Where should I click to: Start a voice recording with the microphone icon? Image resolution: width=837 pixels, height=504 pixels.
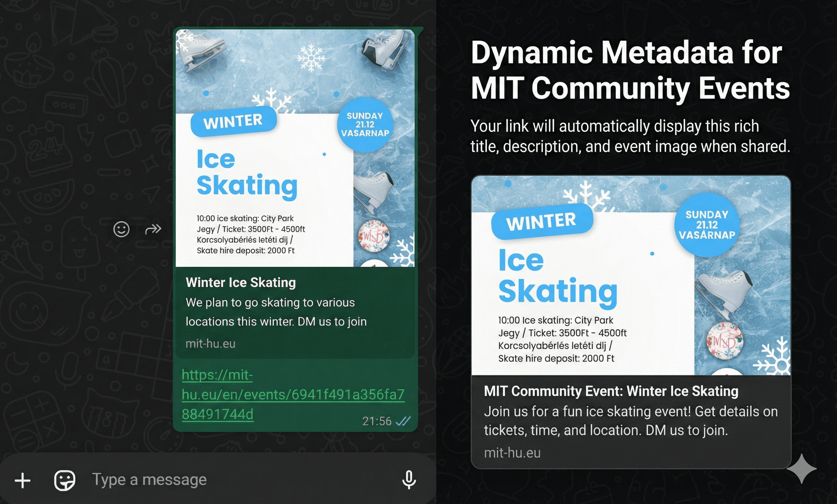coord(409,480)
